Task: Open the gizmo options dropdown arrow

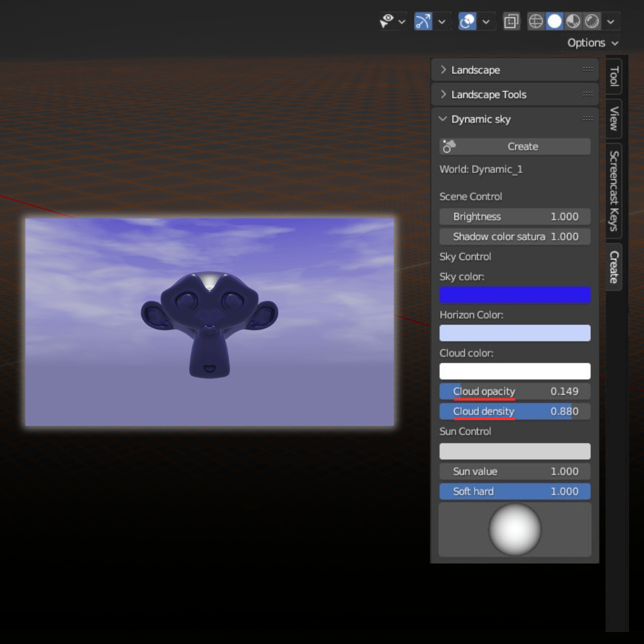Action: [442, 22]
